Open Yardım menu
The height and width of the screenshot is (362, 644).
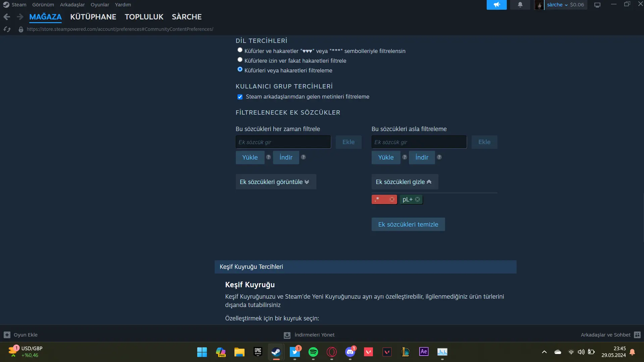pos(123,5)
